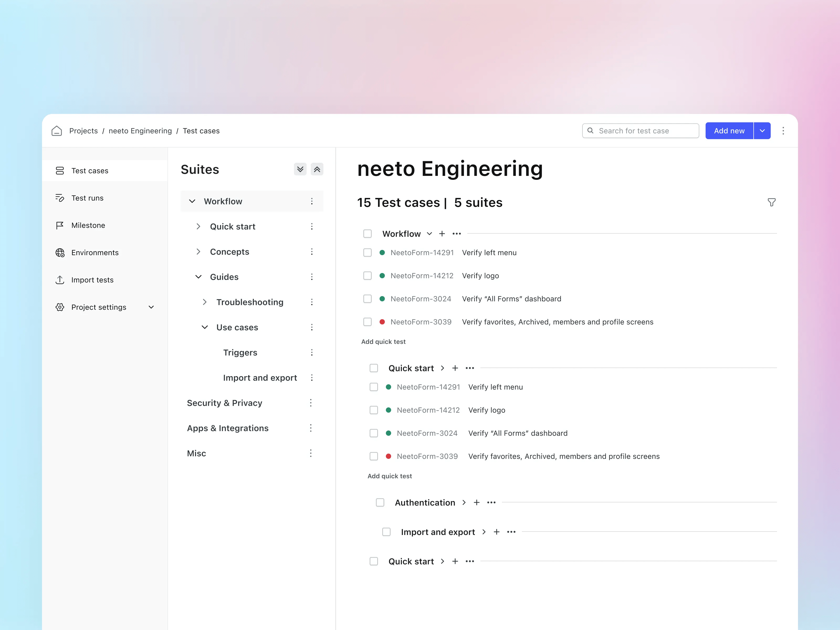This screenshot has height=630, width=840.
Task: Open the Security & Privacy kebab menu
Action: pos(311,403)
